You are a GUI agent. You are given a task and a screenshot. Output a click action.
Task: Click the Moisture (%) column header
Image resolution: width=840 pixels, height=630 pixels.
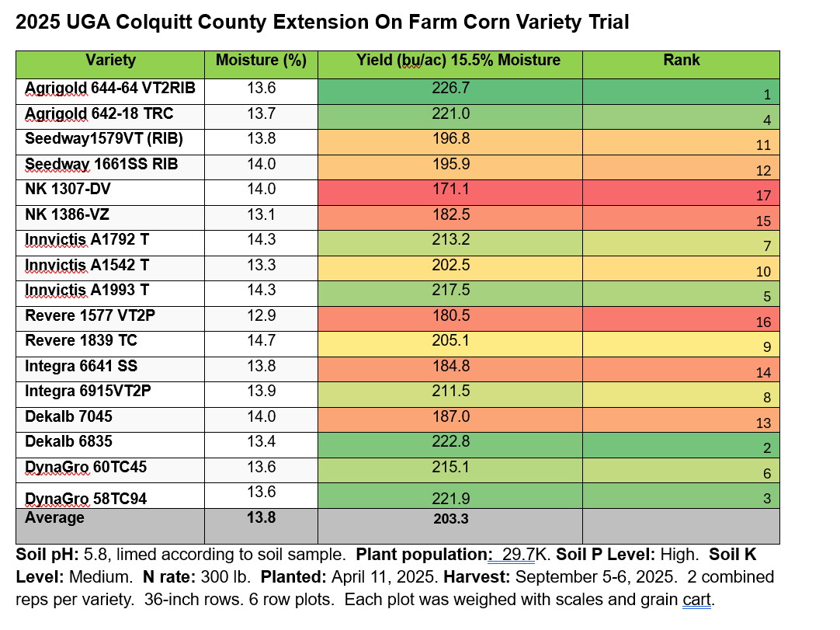coord(261,61)
